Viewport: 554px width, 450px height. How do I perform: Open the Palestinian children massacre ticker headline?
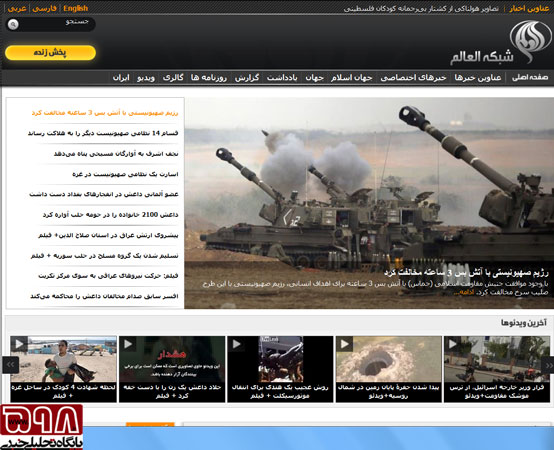point(421,8)
